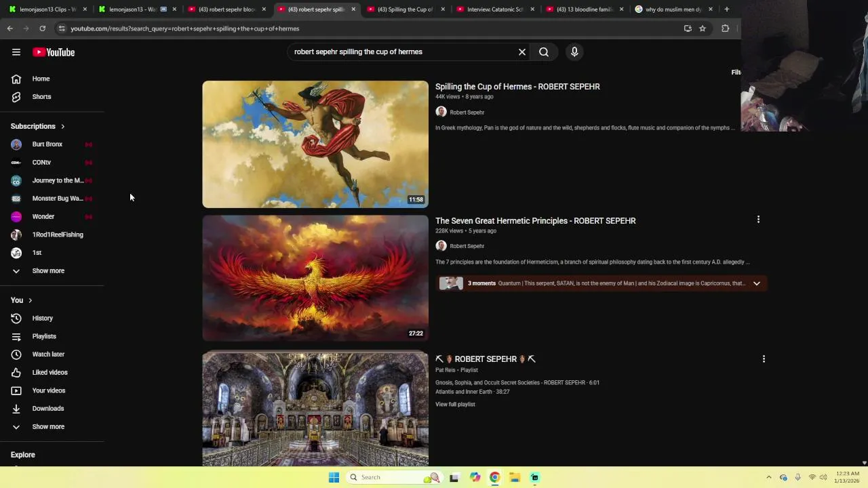
Task: Click the cathedral playlist thumbnail
Action: 315,409
